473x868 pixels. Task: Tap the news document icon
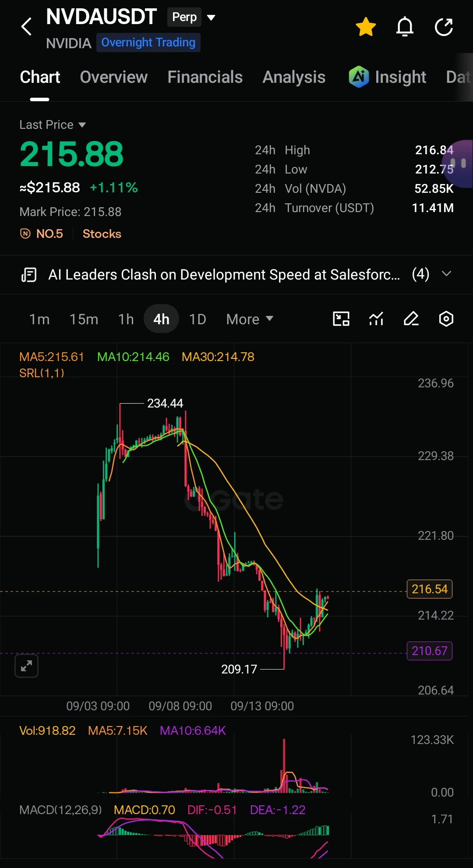29,275
